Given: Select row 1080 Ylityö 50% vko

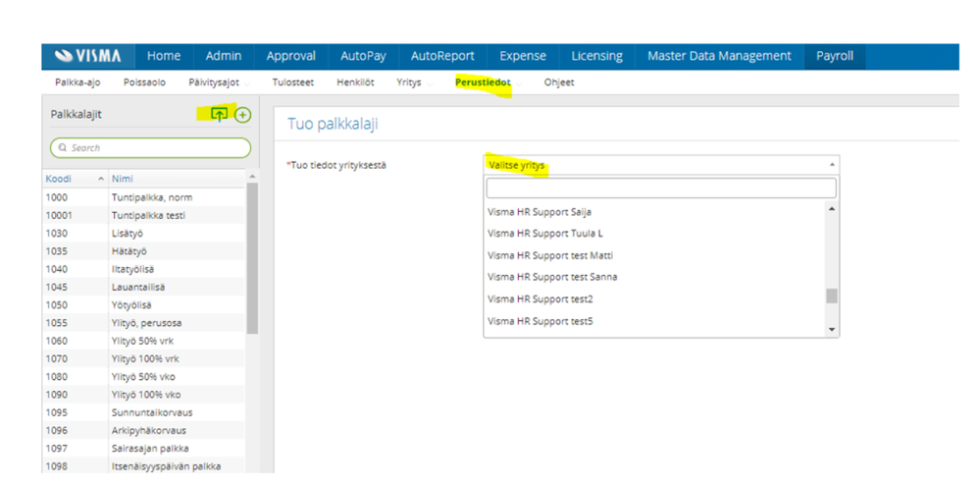Looking at the screenshot, I should (144, 377).
